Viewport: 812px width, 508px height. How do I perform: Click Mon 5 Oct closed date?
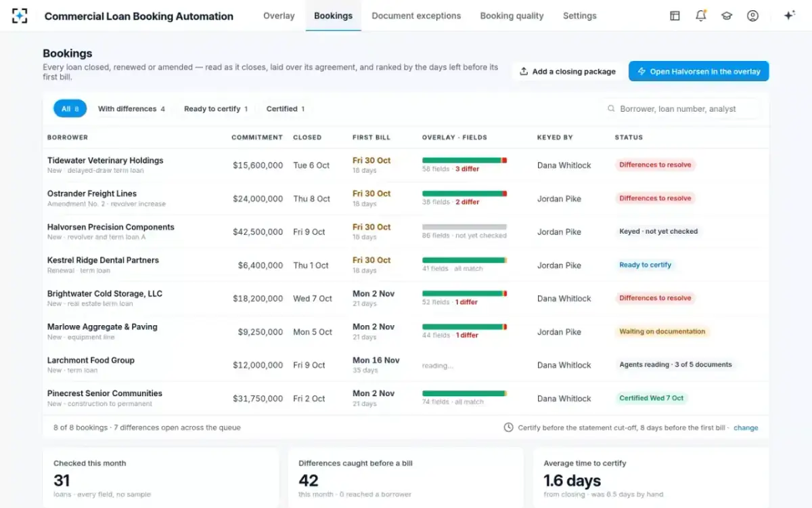pyautogui.click(x=313, y=332)
